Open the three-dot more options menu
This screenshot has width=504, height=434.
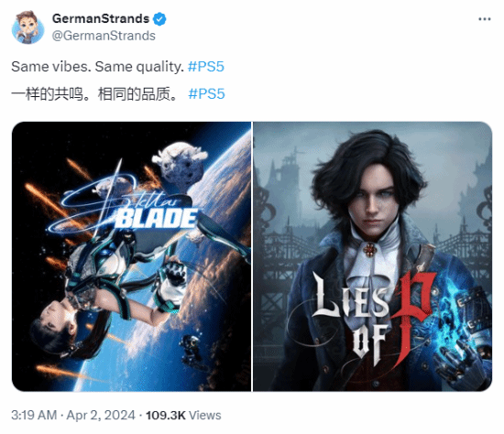coord(485,19)
